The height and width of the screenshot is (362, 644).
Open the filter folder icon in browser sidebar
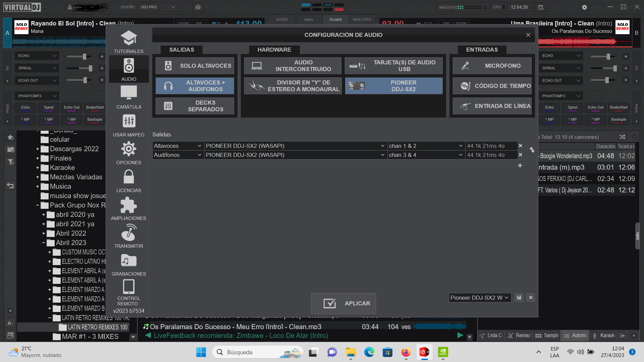tap(11, 162)
